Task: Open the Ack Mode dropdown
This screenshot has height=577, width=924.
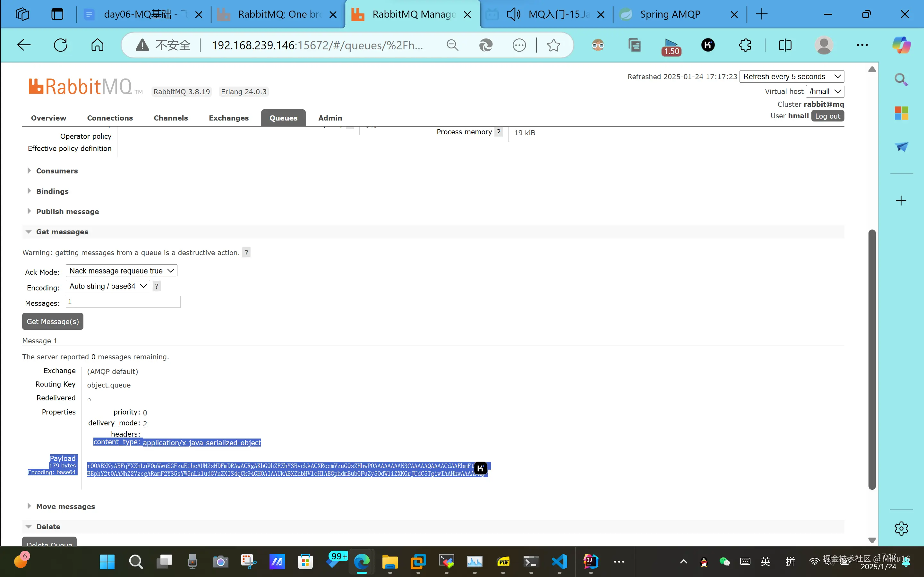Action: [121, 271]
